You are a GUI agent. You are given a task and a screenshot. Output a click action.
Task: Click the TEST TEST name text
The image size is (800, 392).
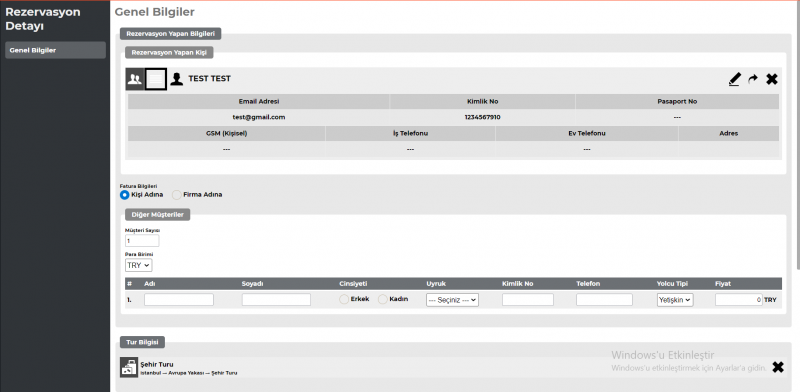[x=210, y=79]
